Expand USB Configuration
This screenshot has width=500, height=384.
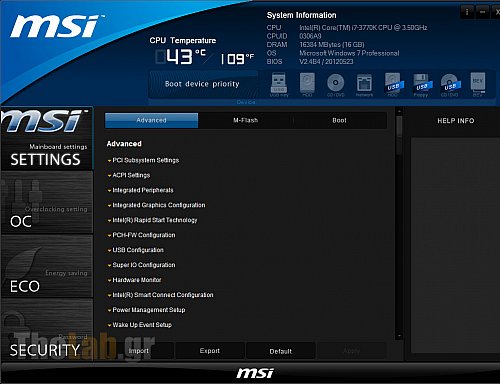pos(136,250)
